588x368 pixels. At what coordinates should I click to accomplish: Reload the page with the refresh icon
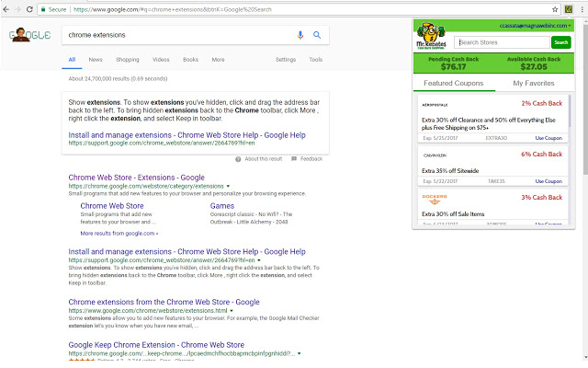(29, 9)
